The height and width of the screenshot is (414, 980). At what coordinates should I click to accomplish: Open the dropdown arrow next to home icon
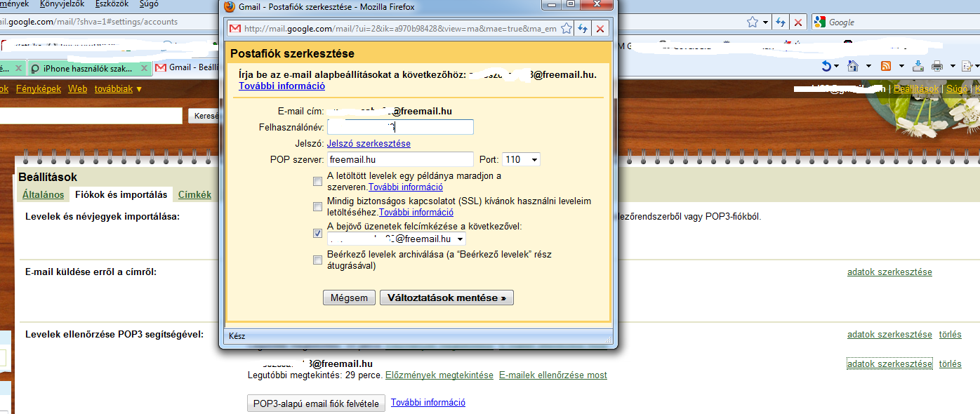point(868,66)
